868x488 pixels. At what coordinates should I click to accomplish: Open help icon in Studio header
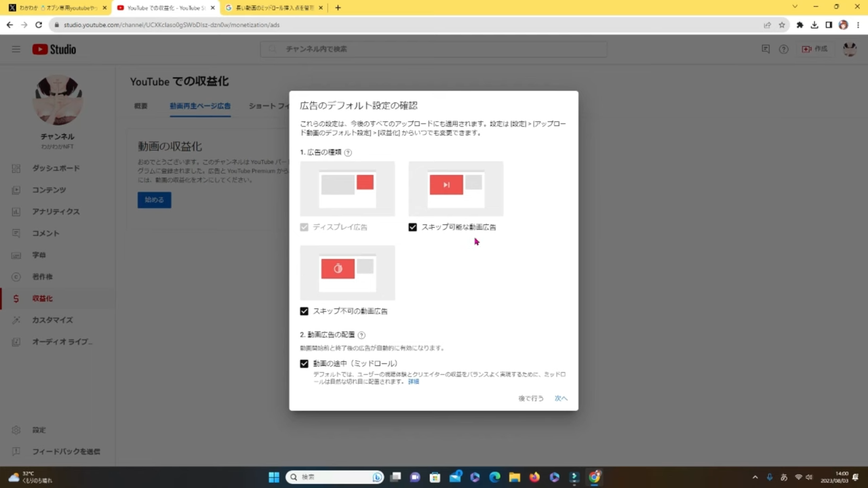click(783, 49)
